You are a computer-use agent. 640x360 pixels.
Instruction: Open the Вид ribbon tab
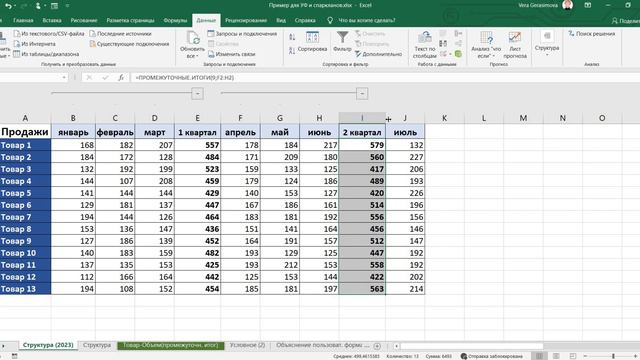tap(281, 20)
